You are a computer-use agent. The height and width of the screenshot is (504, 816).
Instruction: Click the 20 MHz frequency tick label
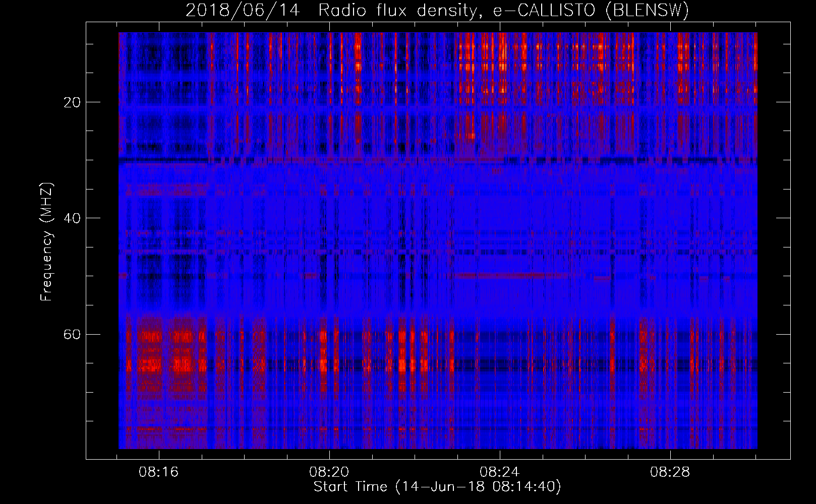pyautogui.click(x=72, y=102)
